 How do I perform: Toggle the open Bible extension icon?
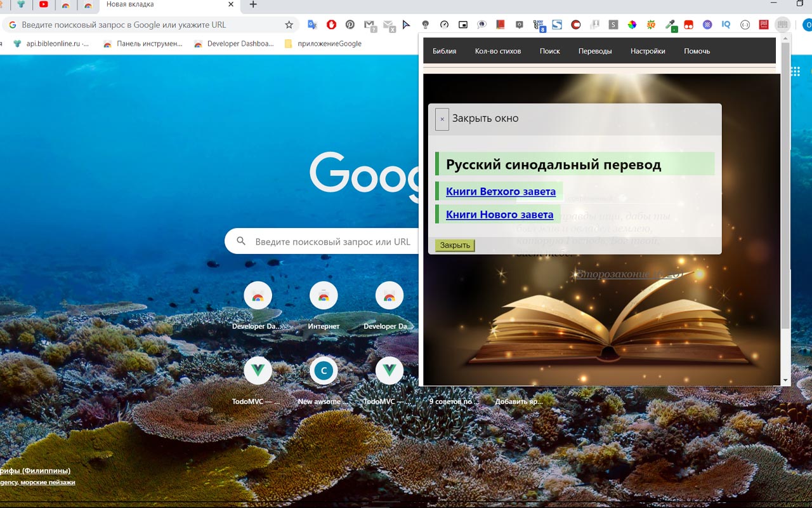[x=783, y=25]
